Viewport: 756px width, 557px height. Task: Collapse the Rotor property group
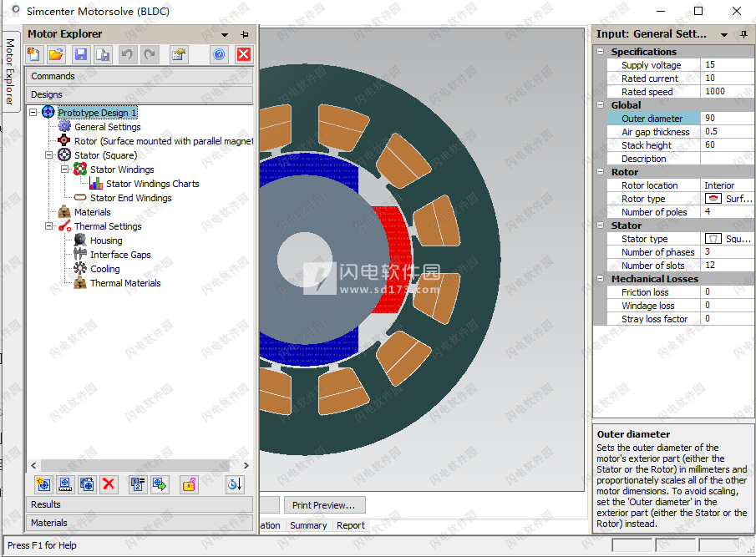[601, 171]
